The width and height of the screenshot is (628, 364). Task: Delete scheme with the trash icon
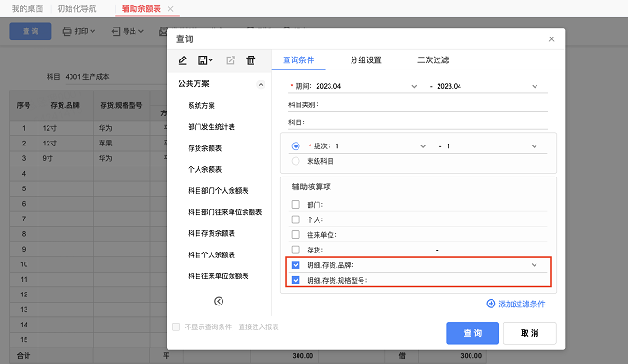[x=251, y=60]
